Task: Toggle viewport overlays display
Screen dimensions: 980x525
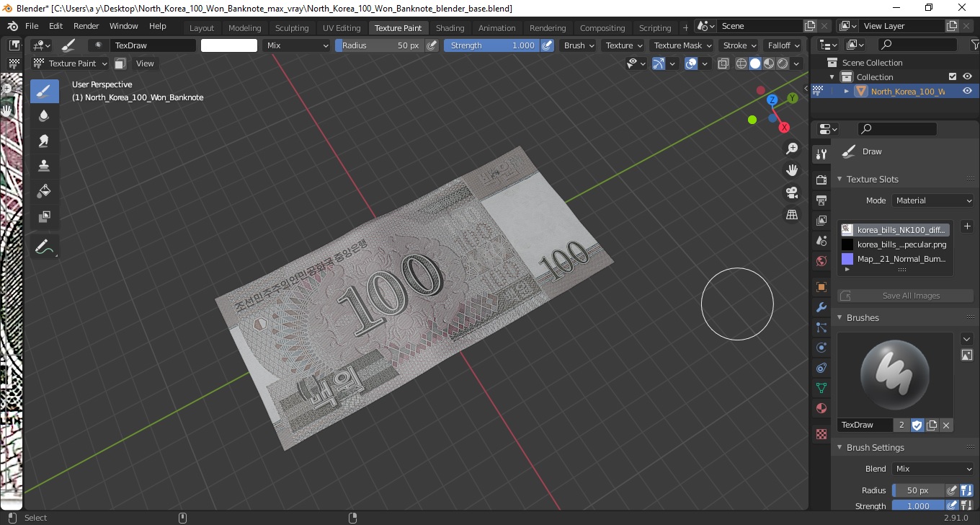Action: click(x=691, y=63)
